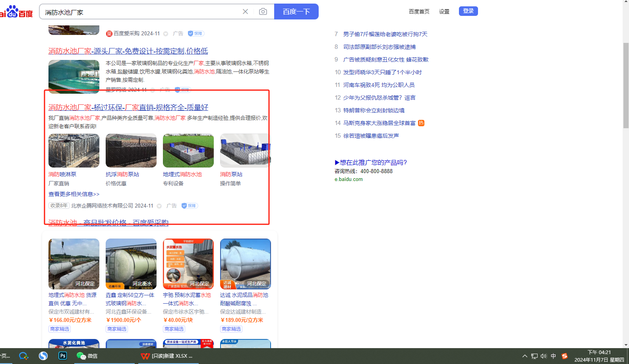This screenshot has height=364, width=629.
Task: Open the 宇驰 预制水泥蓄水池 title link
Action: coord(187,299)
